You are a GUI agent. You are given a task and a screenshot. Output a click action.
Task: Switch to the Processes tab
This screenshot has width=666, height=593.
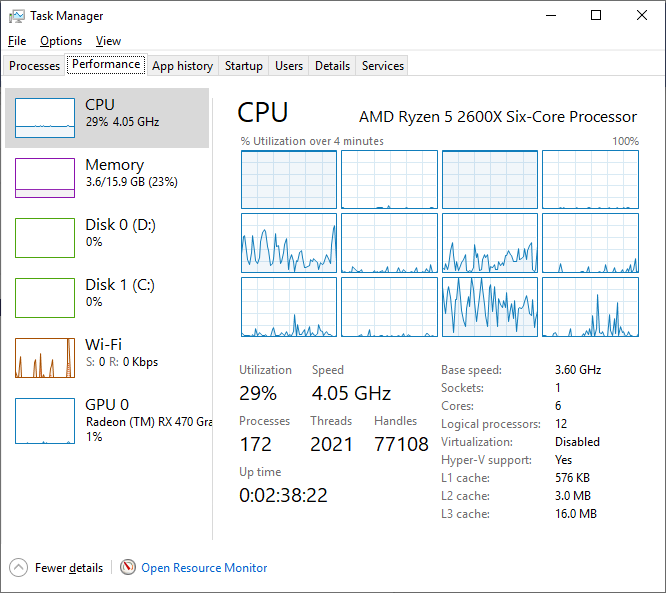coord(35,66)
